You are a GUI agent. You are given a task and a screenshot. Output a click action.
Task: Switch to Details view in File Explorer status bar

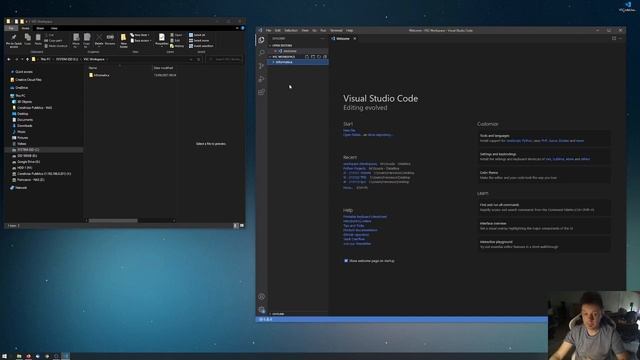pyautogui.click(x=236, y=225)
